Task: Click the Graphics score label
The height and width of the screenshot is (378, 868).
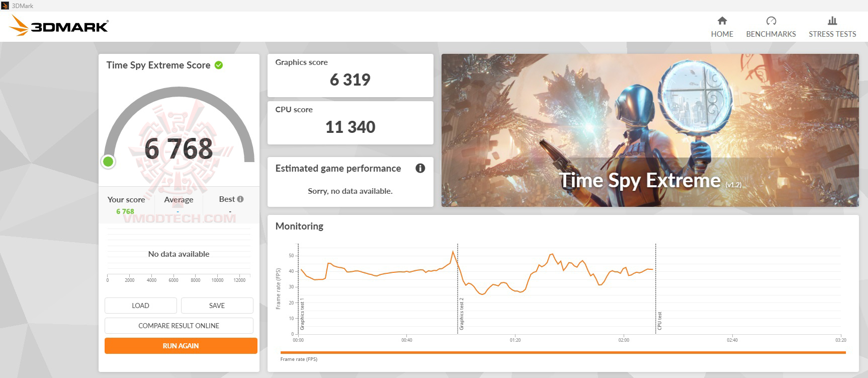Action: pyautogui.click(x=301, y=62)
